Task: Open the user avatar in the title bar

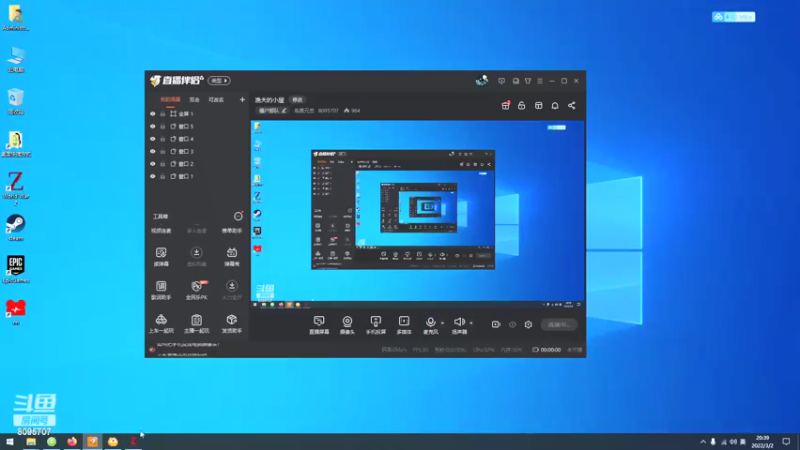Action: tap(482, 81)
